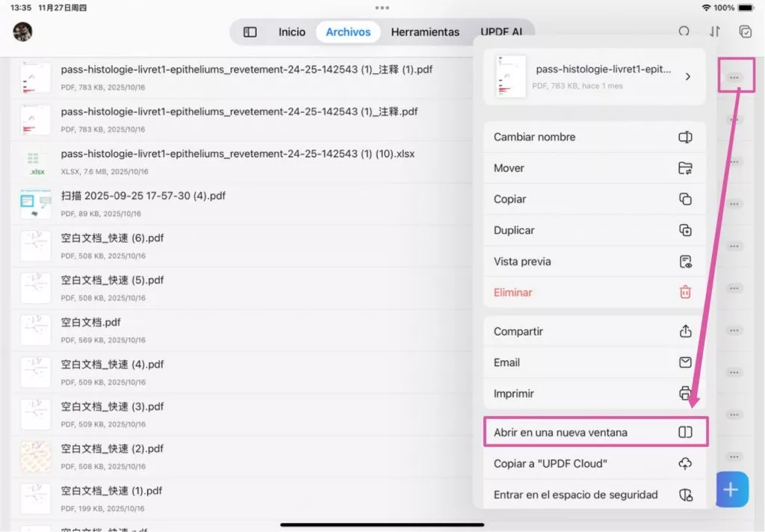Choose Copiar in the context menu
Viewport: 765px width, 532px height.
pos(594,199)
